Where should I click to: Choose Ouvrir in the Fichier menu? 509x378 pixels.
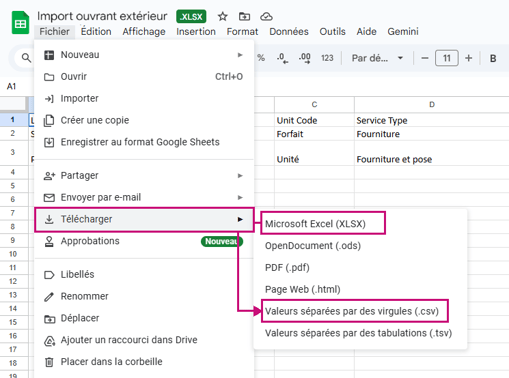click(x=144, y=77)
